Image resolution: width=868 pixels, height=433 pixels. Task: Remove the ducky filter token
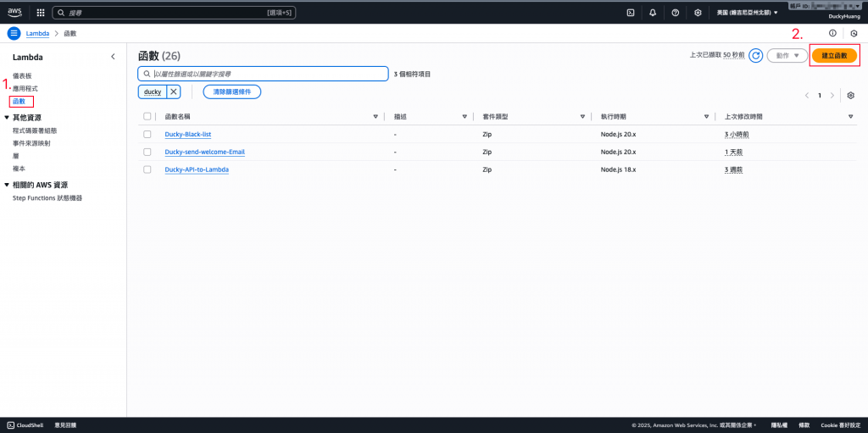pos(173,92)
